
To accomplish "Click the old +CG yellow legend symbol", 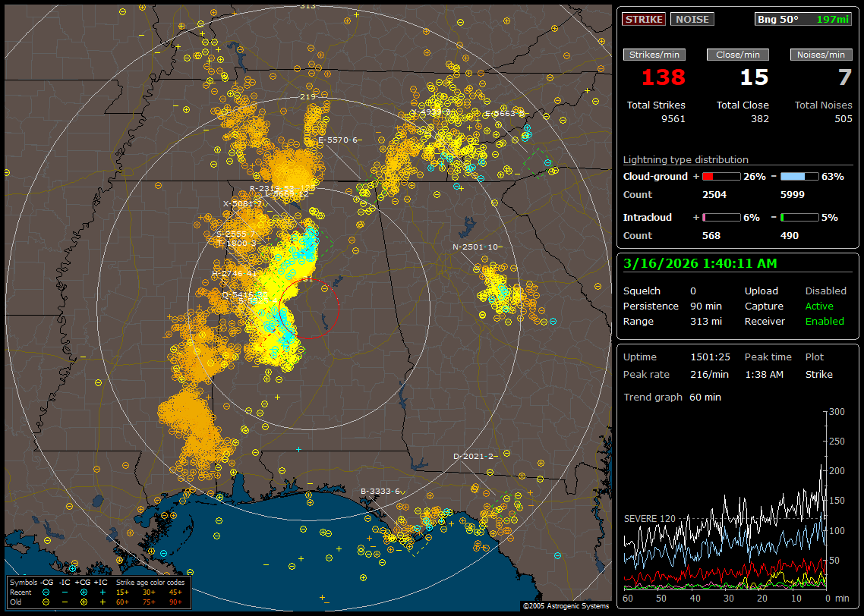I will coord(84,601).
